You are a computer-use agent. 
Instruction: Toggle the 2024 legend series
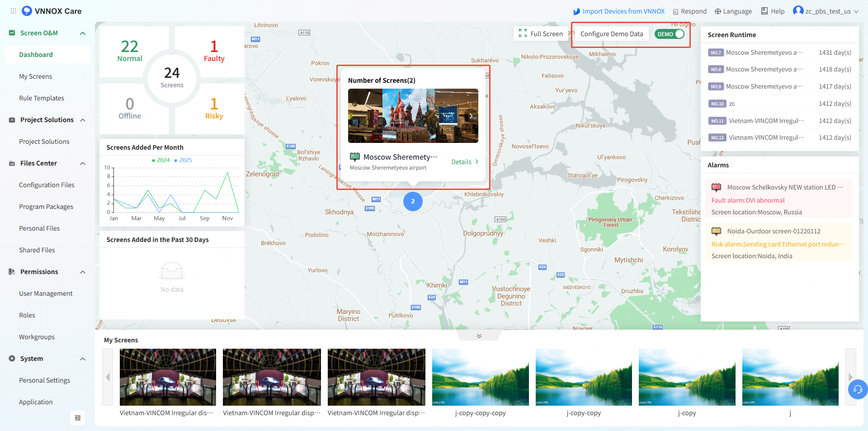click(161, 160)
